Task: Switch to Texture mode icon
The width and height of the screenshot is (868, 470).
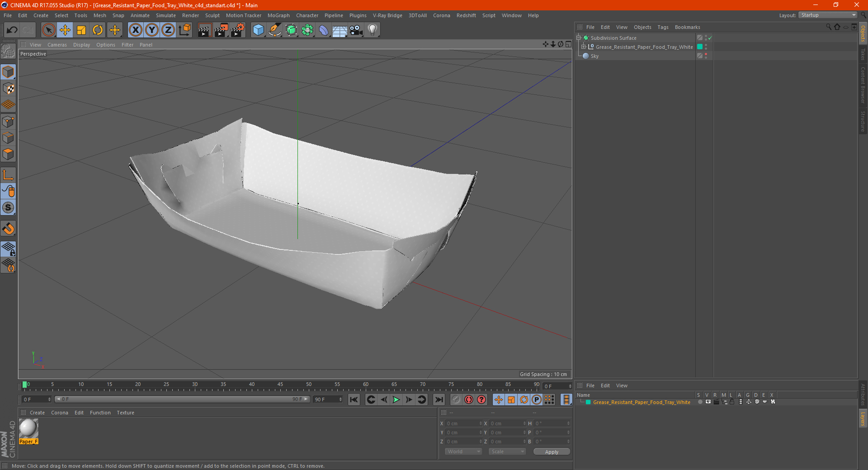Action: coord(8,89)
